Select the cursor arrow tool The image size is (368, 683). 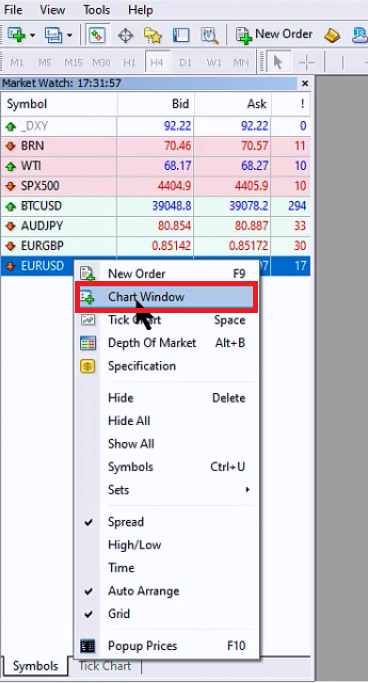(x=277, y=63)
